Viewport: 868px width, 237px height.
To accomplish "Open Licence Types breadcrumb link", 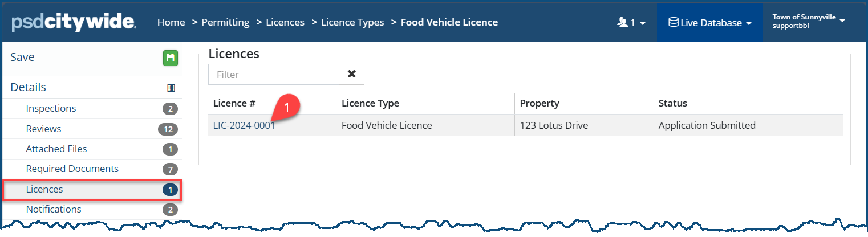I will 352,22.
